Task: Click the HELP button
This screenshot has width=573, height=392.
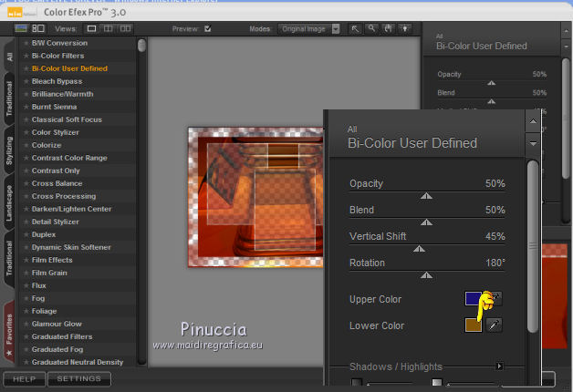Action: (x=25, y=379)
